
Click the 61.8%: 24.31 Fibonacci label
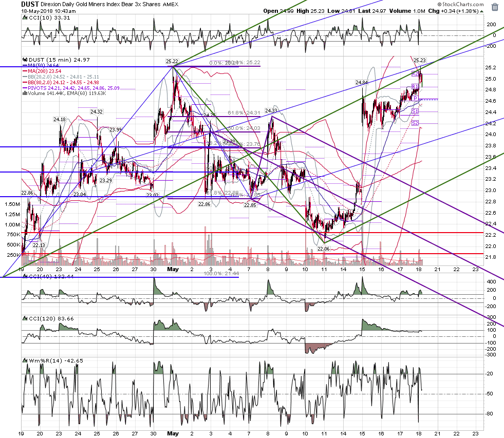[244, 113]
